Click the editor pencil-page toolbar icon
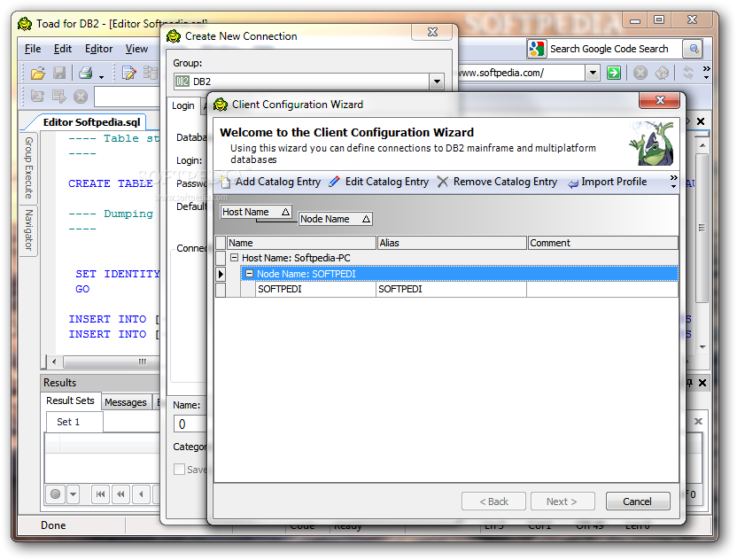This screenshot has width=737, height=560. pos(128,73)
